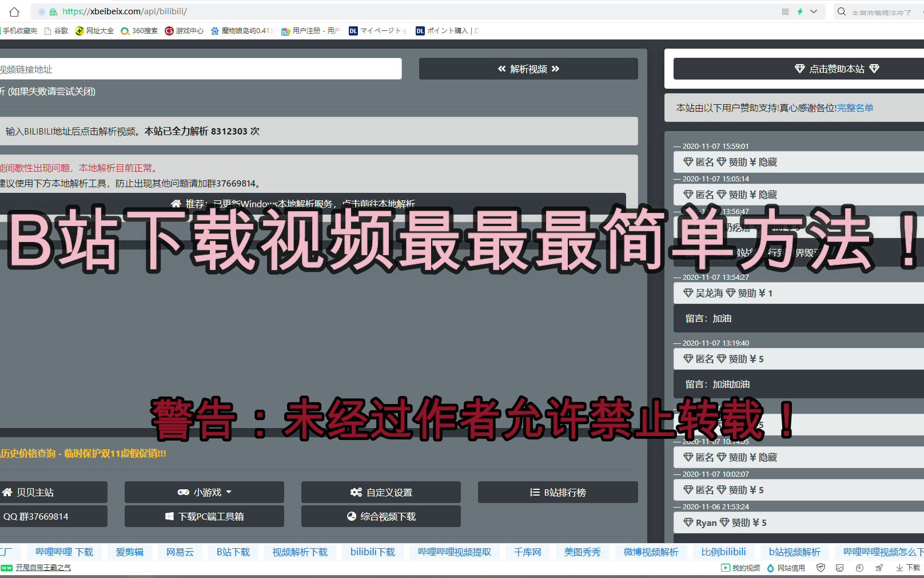Open the 下载 downloads in status bar

[x=908, y=568]
